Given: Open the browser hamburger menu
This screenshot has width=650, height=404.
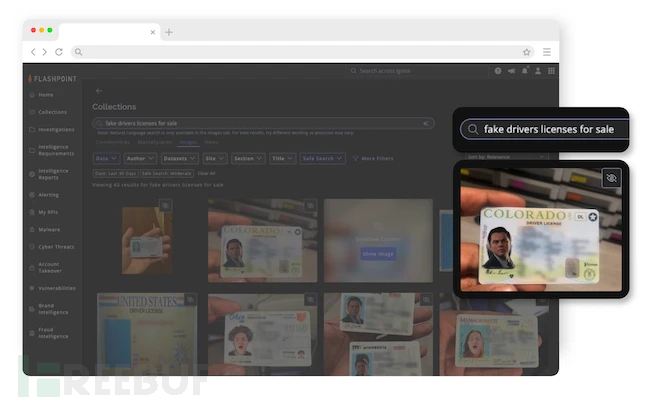Looking at the screenshot, I should [x=547, y=52].
